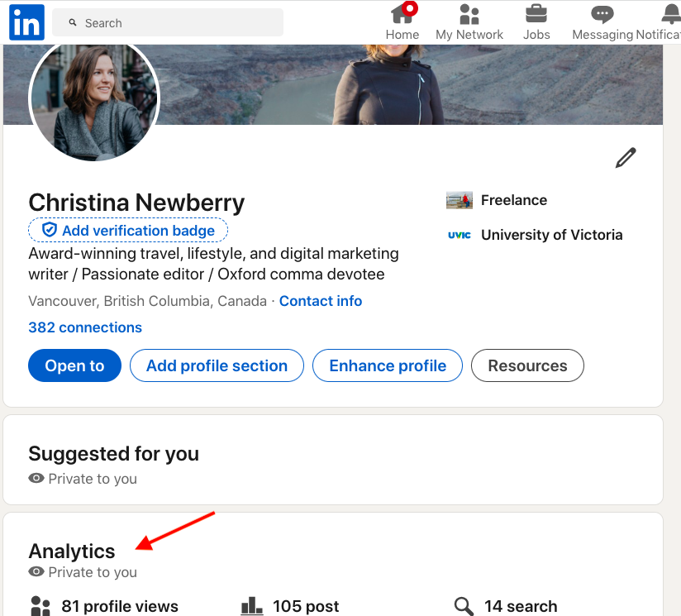Screen dimensions: 681x616
Task: Open the Contact info link
Action: (x=321, y=301)
